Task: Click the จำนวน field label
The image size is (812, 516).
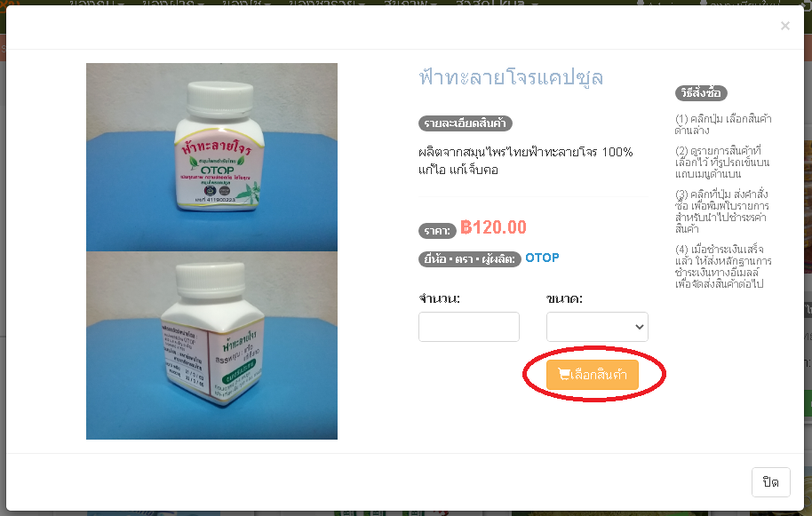Action: [x=439, y=298]
